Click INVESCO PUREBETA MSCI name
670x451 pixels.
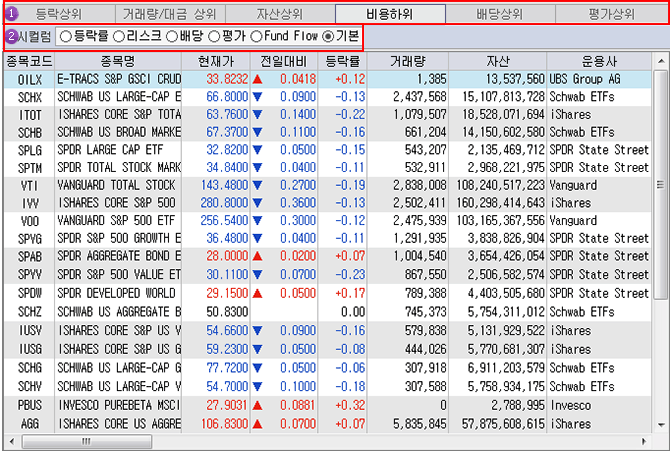(x=119, y=405)
